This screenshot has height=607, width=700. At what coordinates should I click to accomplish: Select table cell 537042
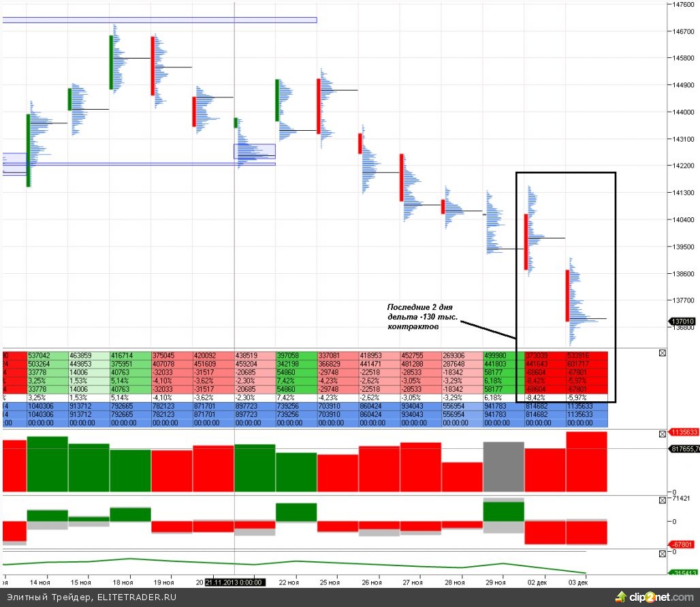[x=47, y=356]
